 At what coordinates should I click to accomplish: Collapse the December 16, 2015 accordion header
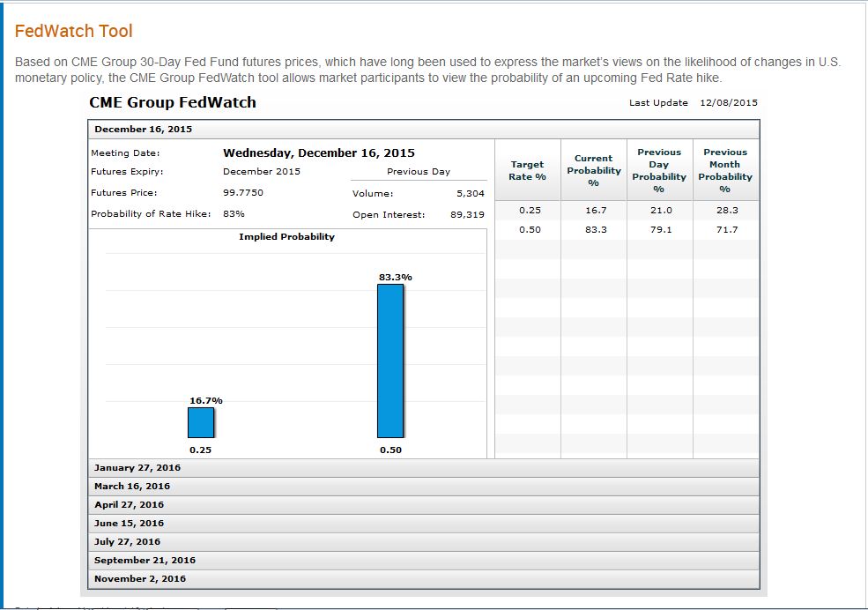tap(424, 130)
